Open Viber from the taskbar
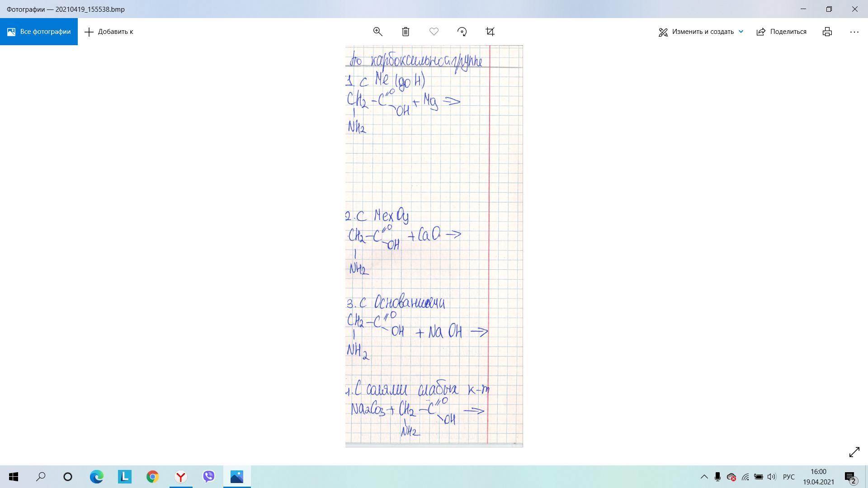The height and width of the screenshot is (488, 868). [208, 476]
